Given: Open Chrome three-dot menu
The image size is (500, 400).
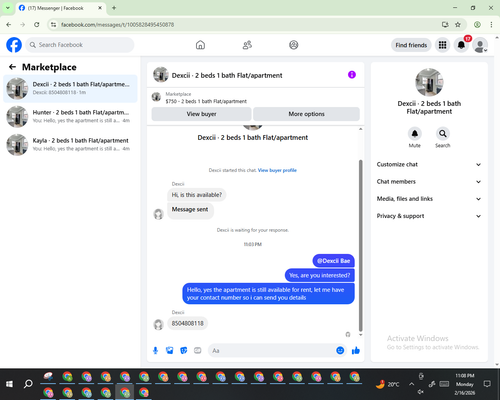Looking at the screenshot, I should (x=491, y=24).
